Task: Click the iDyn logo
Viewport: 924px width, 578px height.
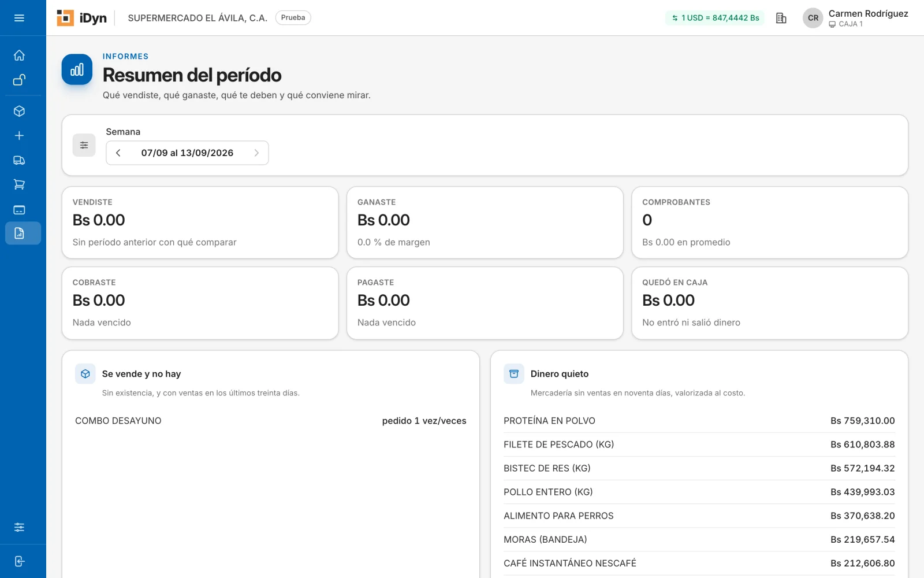Action: (81, 18)
